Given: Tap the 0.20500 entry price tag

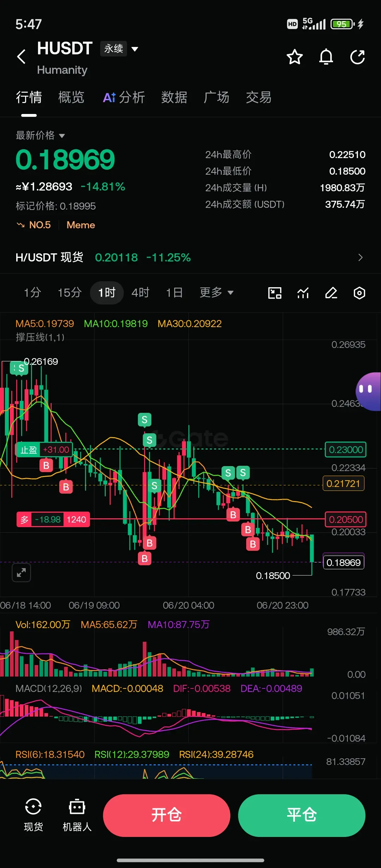Looking at the screenshot, I should (x=345, y=519).
